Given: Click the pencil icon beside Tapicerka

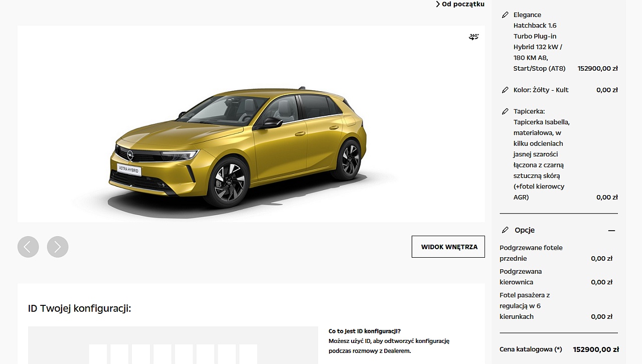Looking at the screenshot, I should (505, 111).
